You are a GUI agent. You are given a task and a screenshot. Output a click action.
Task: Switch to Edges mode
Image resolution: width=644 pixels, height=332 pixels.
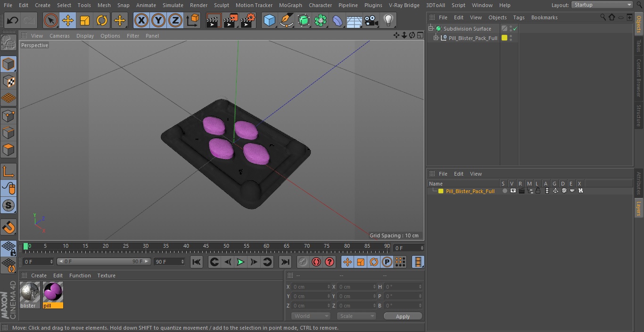(x=8, y=132)
